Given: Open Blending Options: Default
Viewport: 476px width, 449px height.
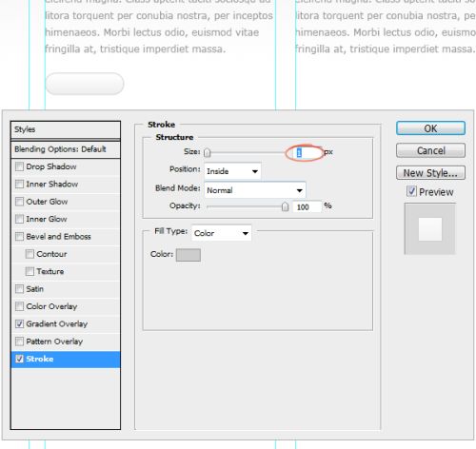Looking at the screenshot, I should click(x=66, y=149).
